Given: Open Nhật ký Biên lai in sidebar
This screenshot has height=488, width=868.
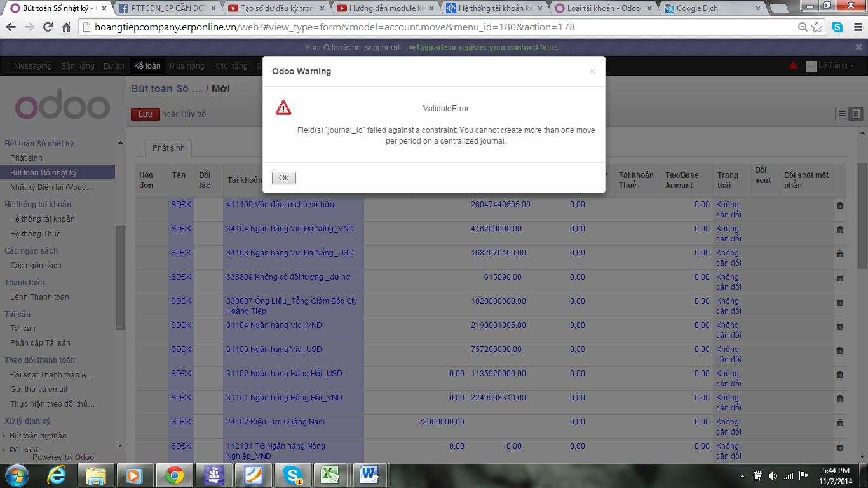Looking at the screenshot, I should 51,187.
